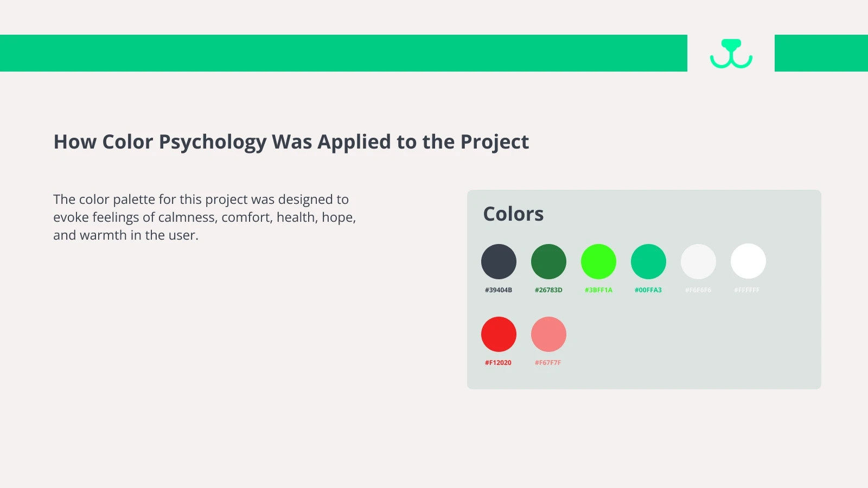Choose the neon green #3BFF1A swatch
Viewport: 868px width, 488px height.
(598, 261)
